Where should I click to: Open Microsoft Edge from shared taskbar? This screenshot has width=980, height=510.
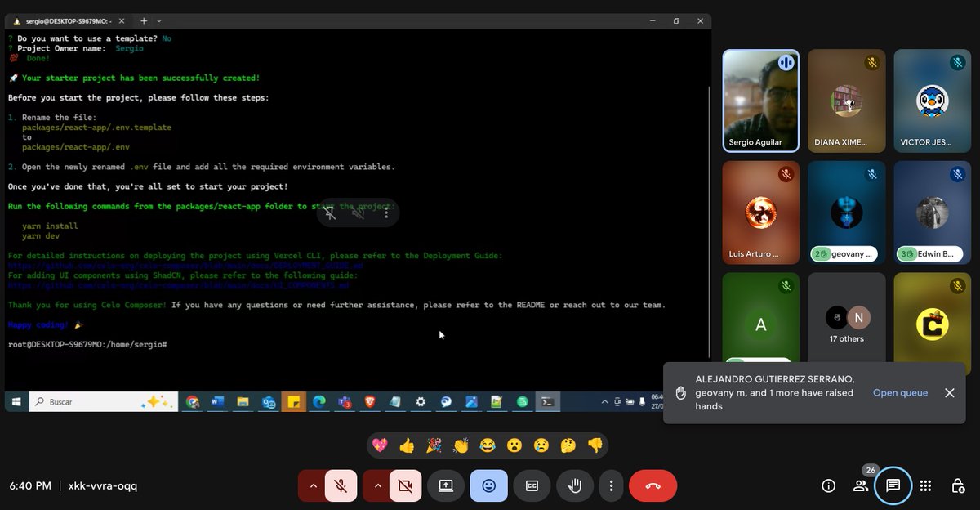point(319,402)
